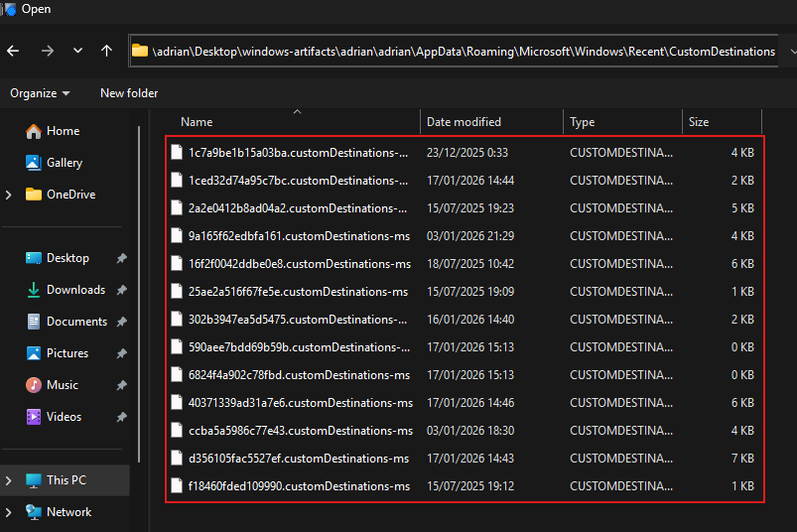Click the address bar path field
Viewport: 797px width, 532px height.
(x=457, y=51)
